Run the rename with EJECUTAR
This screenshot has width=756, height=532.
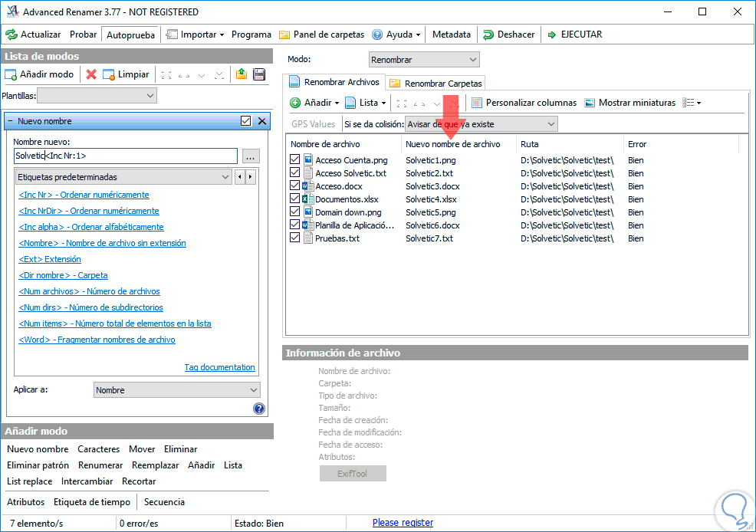(575, 34)
